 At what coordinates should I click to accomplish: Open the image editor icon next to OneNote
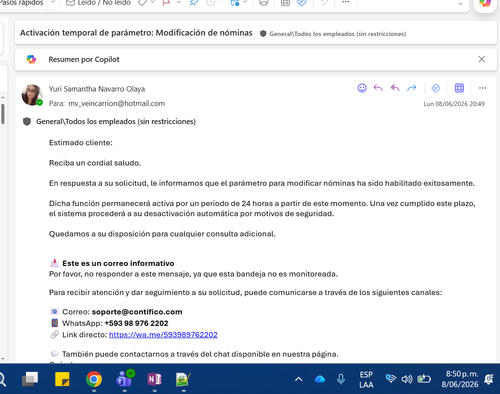[183, 379]
